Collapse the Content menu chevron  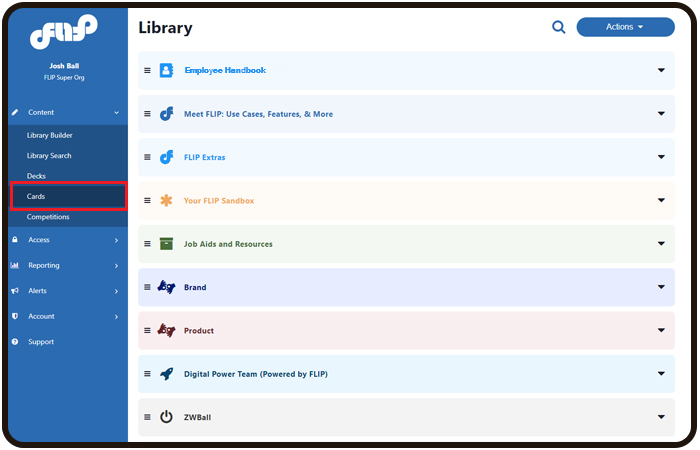click(117, 112)
